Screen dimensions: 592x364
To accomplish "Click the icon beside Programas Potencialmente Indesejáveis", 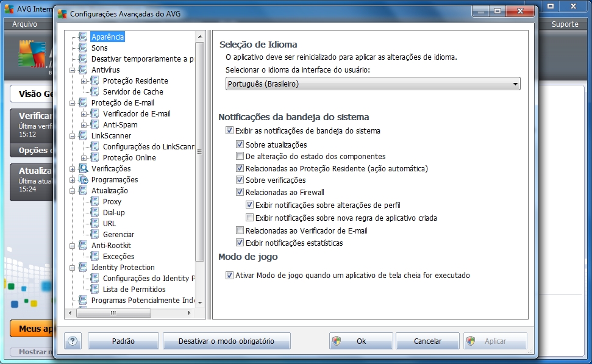I will [x=83, y=300].
